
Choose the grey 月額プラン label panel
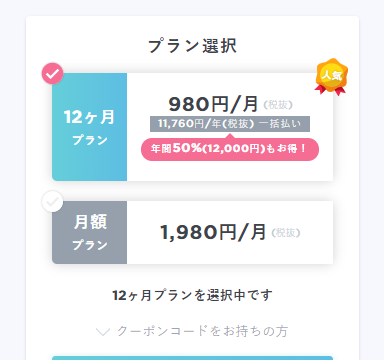point(89,232)
